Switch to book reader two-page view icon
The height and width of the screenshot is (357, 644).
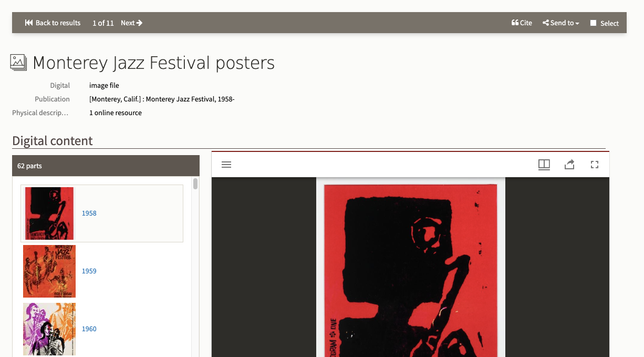[x=544, y=165]
